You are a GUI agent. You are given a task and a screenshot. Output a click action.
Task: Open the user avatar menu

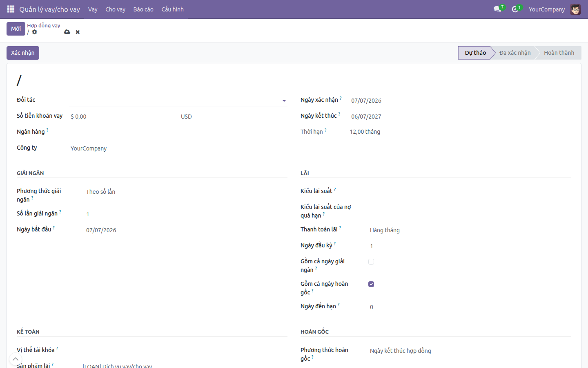coord(575,9)
